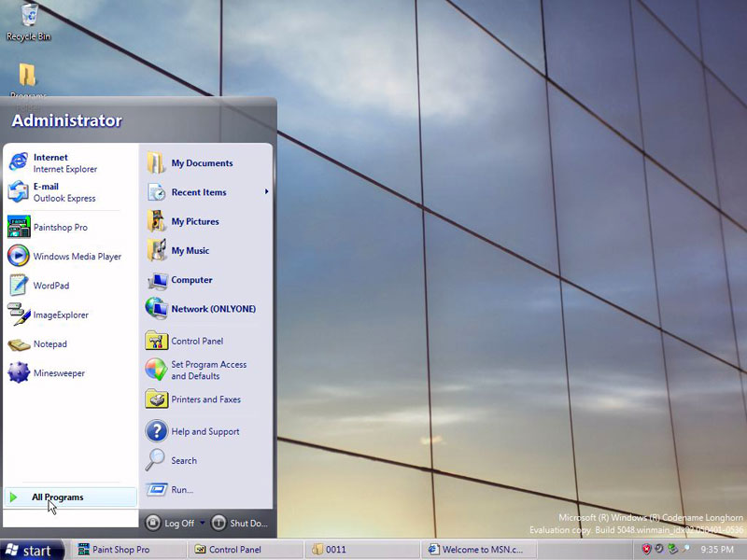Image resolution: width=747 pixels, height=560 pixels.
Task: Open Windows Media Player
Action: click(x=75, y=257)
